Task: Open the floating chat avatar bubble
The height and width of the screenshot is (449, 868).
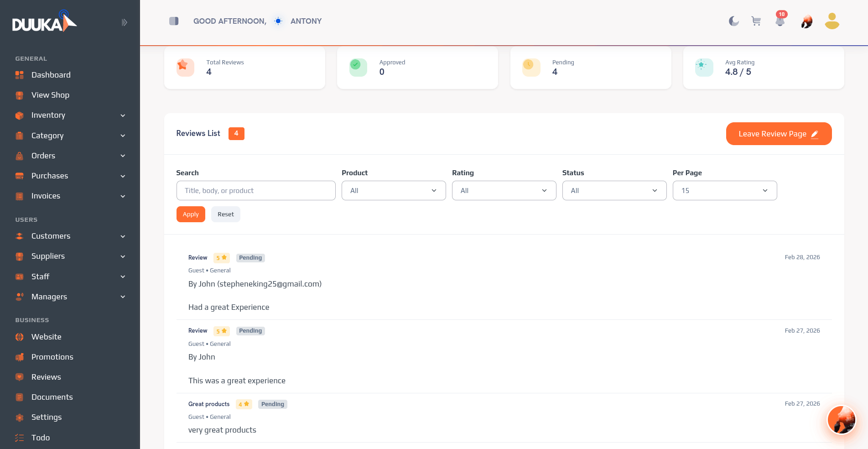Action: point(841,420)
